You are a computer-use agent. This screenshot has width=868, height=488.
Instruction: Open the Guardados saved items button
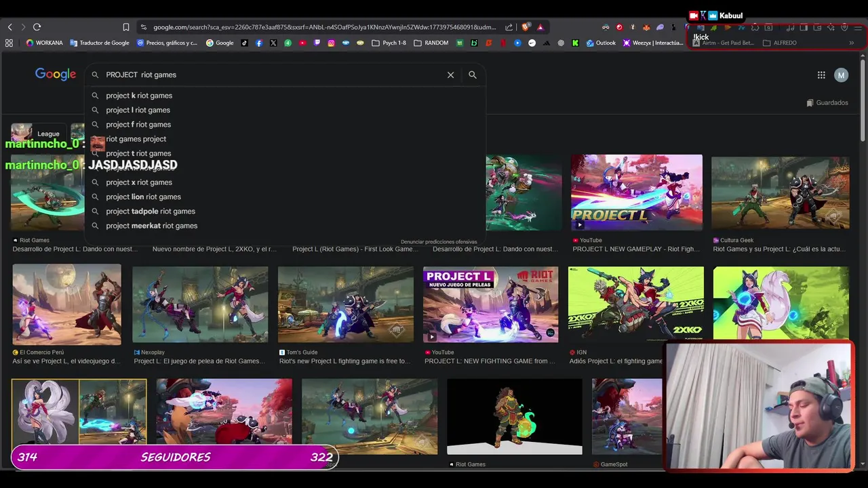pos(827,103)
